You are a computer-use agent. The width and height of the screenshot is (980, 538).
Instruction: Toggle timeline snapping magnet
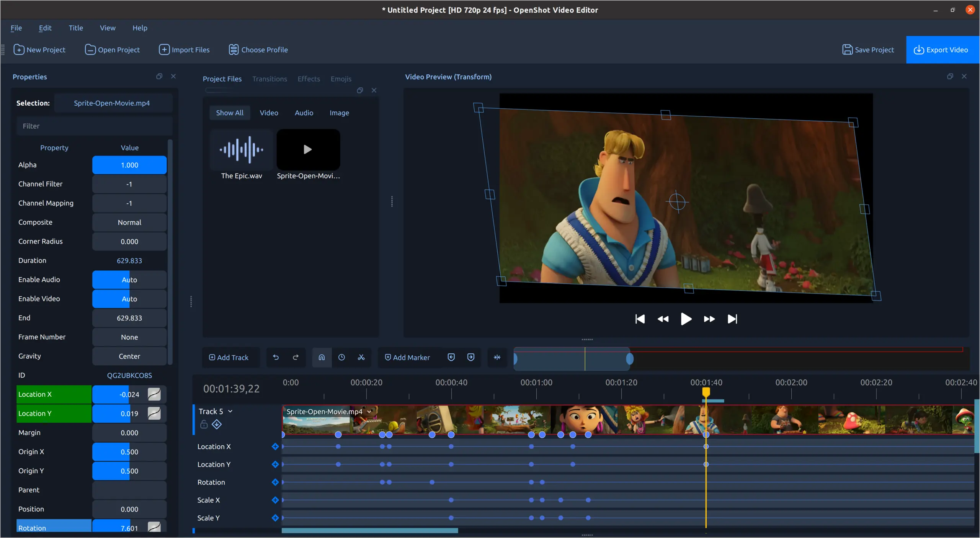coord(322,357)
